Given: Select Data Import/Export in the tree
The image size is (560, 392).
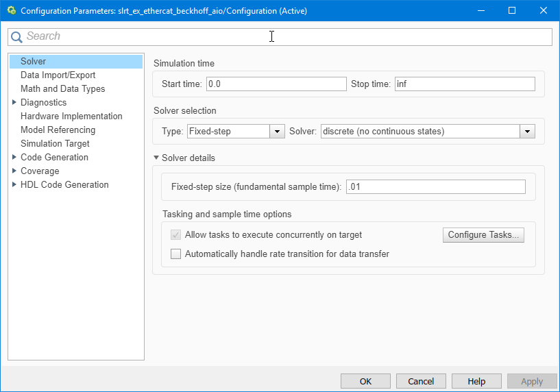Looking at the screenshot, I should pos(58,75).
